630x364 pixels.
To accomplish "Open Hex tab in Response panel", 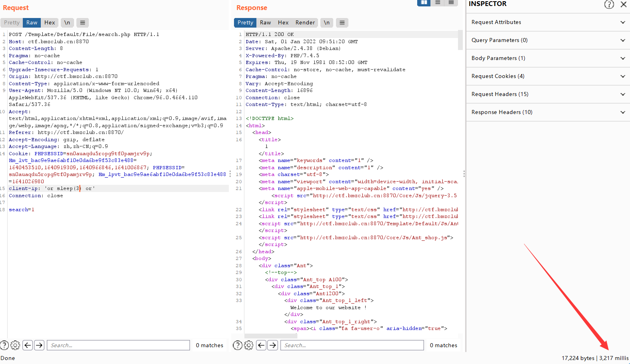I will point(283,23).
